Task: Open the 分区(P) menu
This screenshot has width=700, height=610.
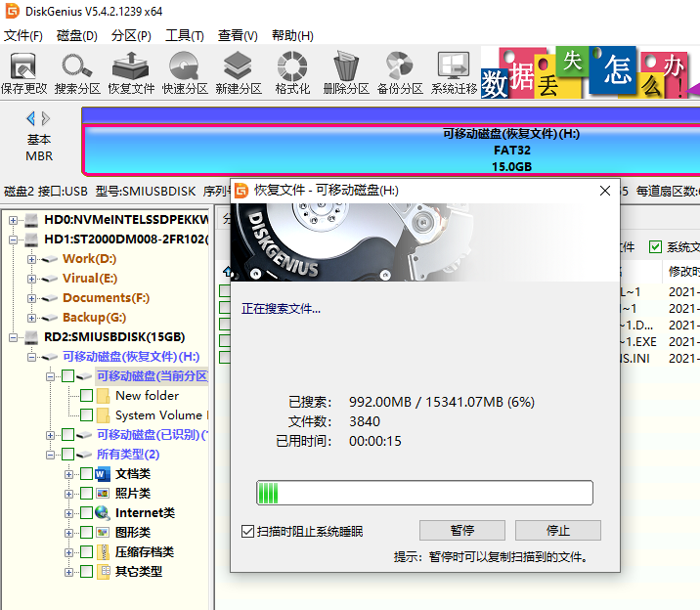Action: [131, 36]
